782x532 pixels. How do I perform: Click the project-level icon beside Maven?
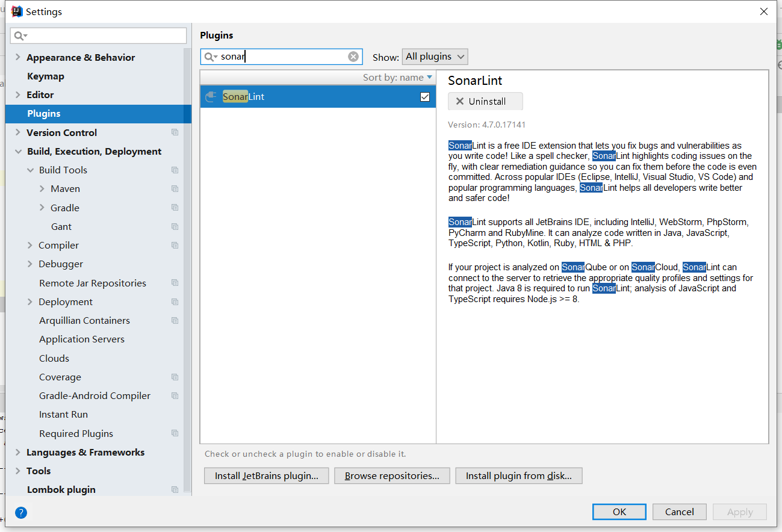[x=175, y=189]
